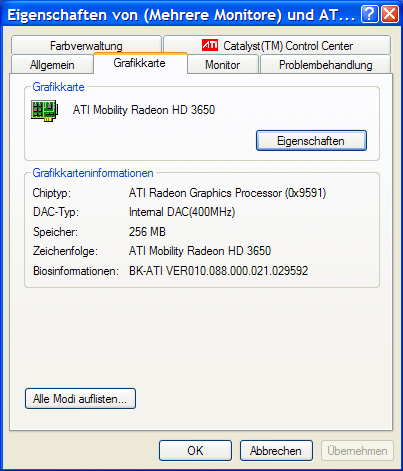This screenshot has width=403, height=471.
Task: Open the Catalyst(TM) Control Center tab
Action: [277, 45]
